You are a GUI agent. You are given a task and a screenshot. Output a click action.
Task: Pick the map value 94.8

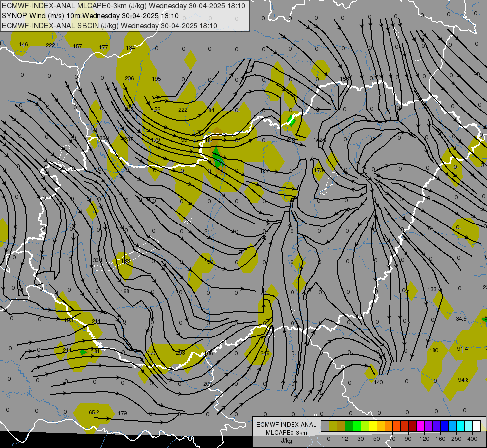(463, 380)
